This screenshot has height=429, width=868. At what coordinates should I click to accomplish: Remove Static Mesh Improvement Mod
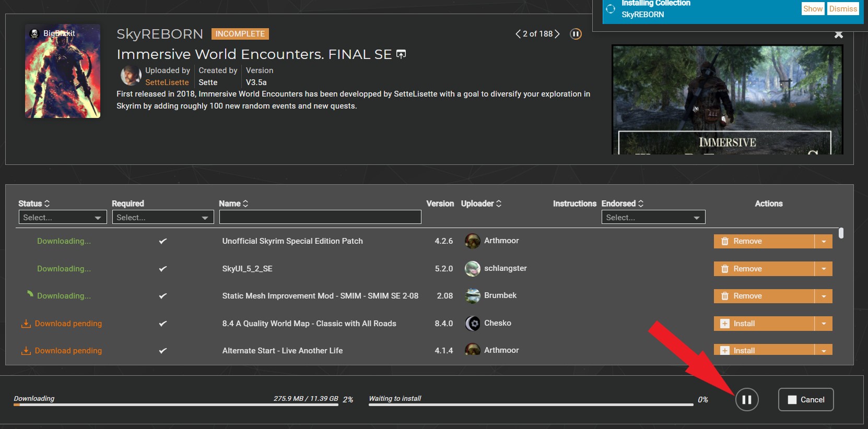764,296
